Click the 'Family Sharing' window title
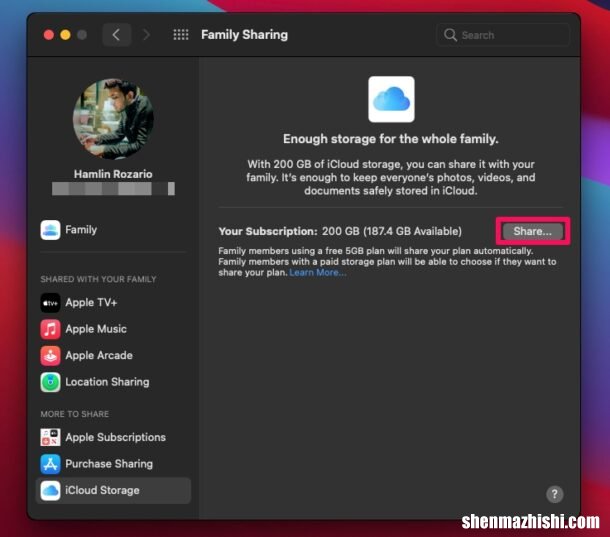The image size is (610, 537). point(244,35)
